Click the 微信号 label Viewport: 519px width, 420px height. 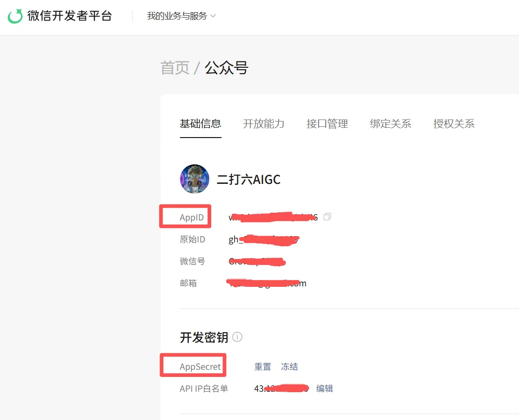(x=192, y=261)
